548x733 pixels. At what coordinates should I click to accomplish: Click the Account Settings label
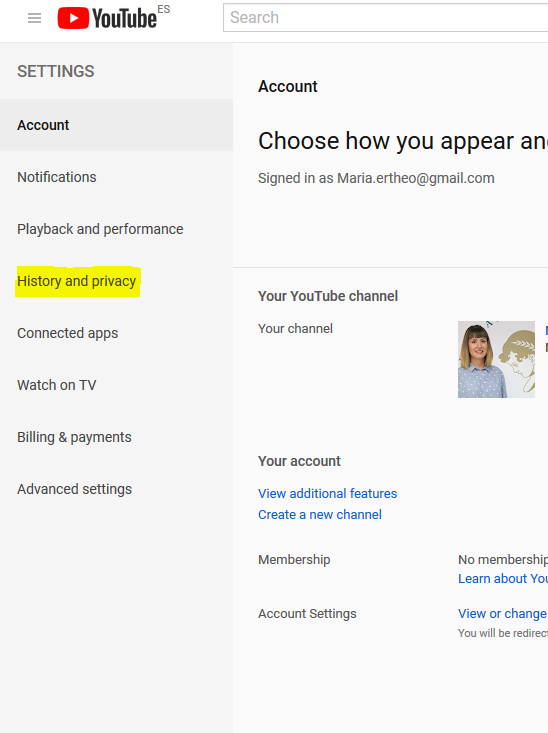(x=307, y=614)
